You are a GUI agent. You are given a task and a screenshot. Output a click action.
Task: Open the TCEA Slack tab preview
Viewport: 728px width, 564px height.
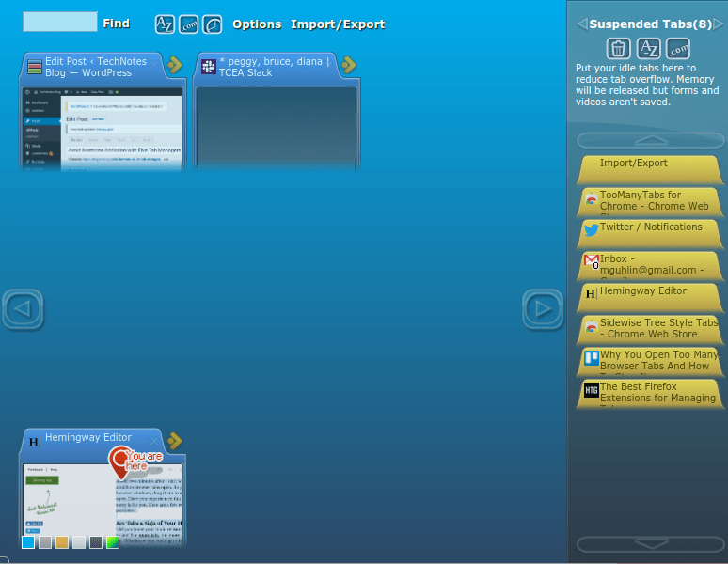click(x=277, y=128)
